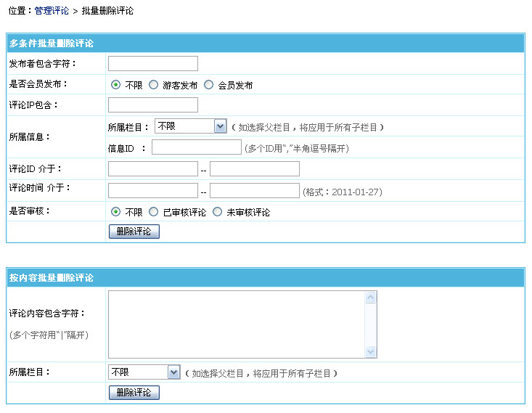Click the 管理评论 breadcrumb link
Viewport: 532px width, 413px height.
[52, 11]
